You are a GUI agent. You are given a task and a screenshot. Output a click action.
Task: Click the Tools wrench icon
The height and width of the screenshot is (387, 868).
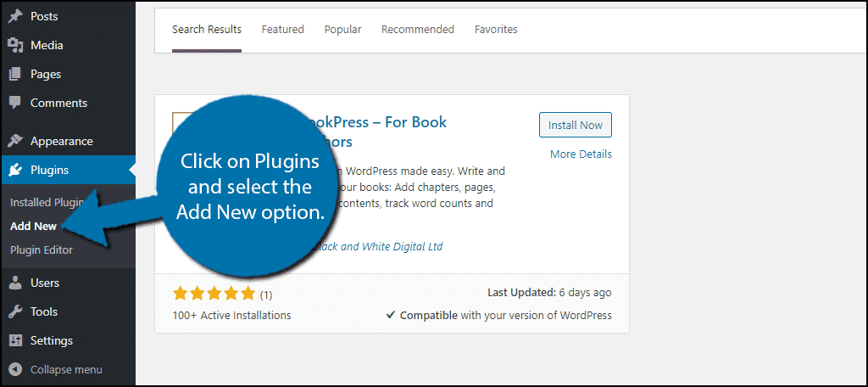15,311
